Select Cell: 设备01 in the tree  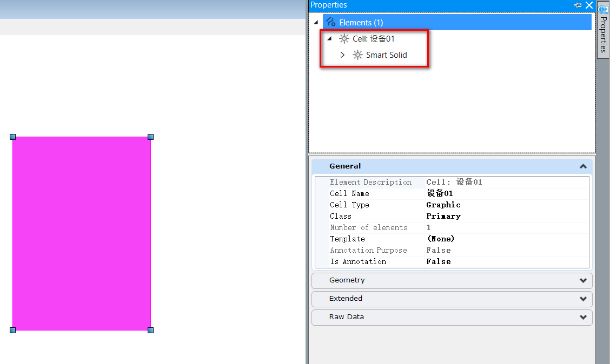tap(374, 39)
